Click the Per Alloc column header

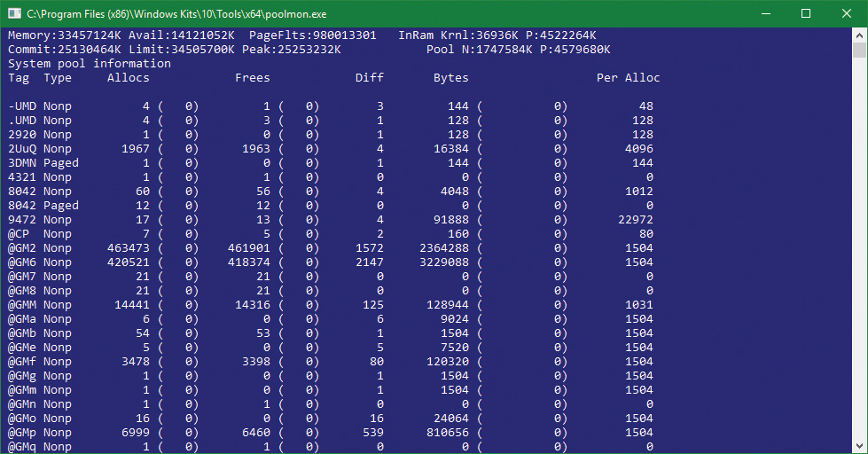[x=628, y=78]
